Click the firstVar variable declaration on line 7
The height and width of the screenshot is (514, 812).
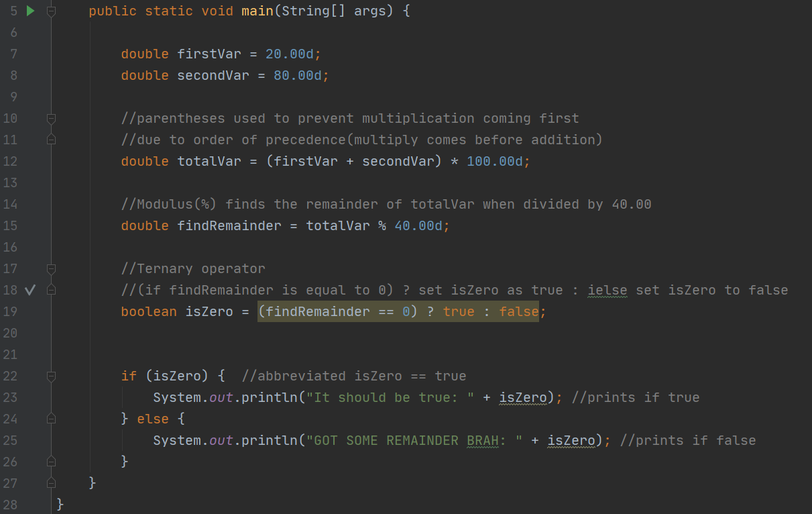209,54
